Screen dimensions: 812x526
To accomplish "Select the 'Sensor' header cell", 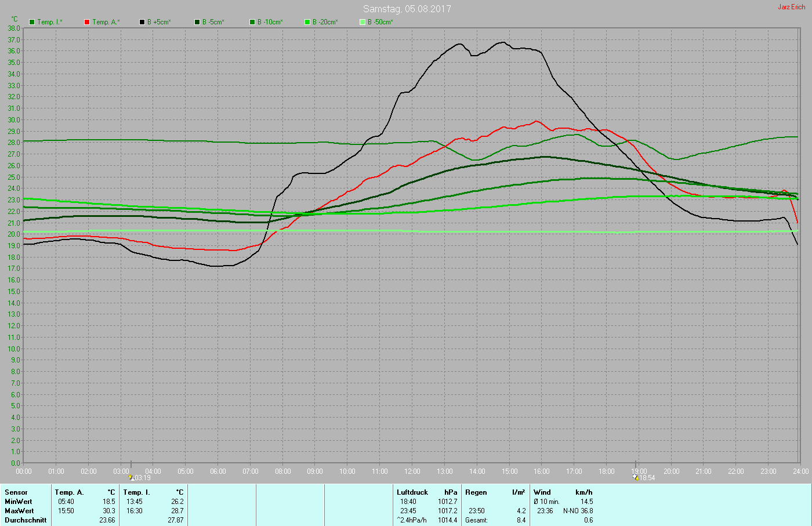I will point(16,492).
